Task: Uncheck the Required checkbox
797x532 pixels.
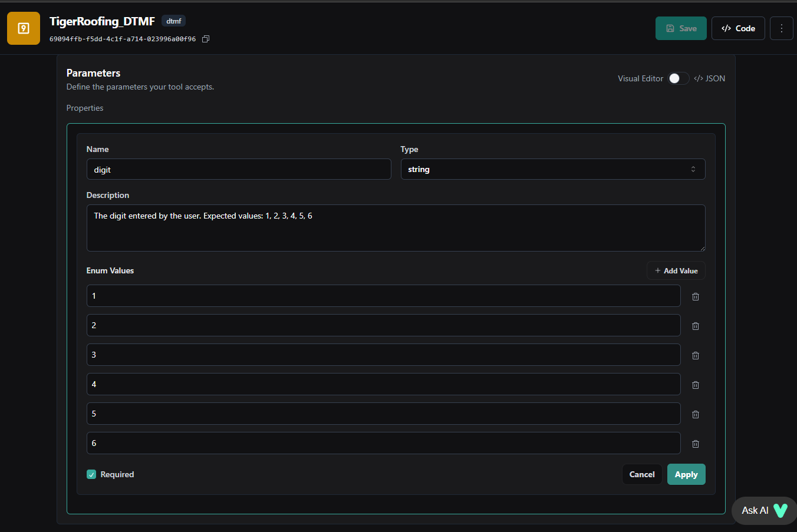Action: click(x=91, y=474)
